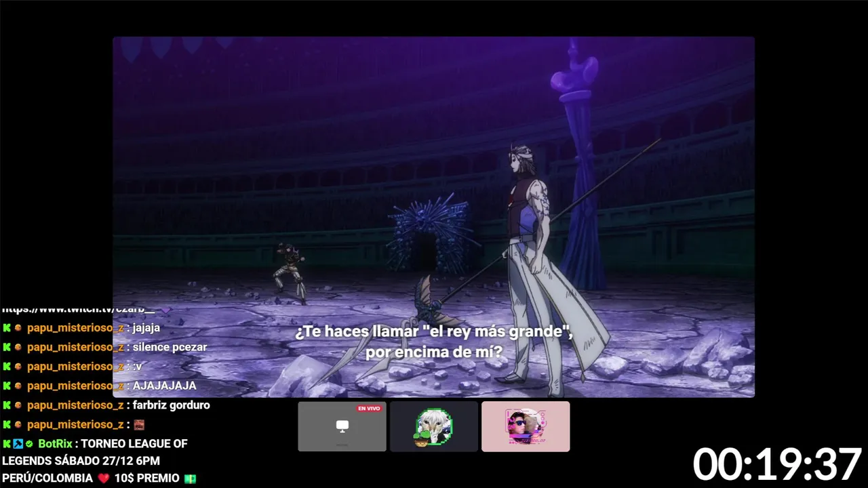Click the 'silence pcezar' chat text
Viewport: 868px width, 488px height.
(170, 347)
